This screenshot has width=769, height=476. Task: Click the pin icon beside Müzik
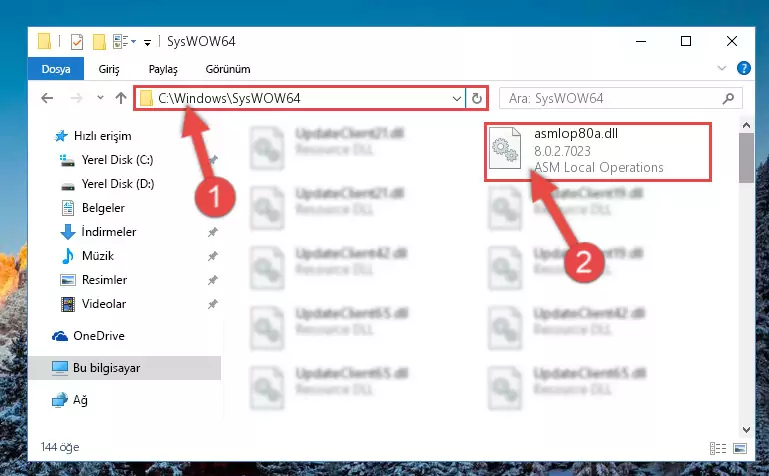[212, 256]
